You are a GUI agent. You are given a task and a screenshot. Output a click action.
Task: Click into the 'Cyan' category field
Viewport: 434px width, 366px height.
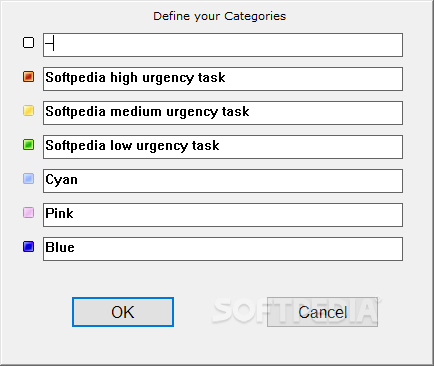coord(223,181)
